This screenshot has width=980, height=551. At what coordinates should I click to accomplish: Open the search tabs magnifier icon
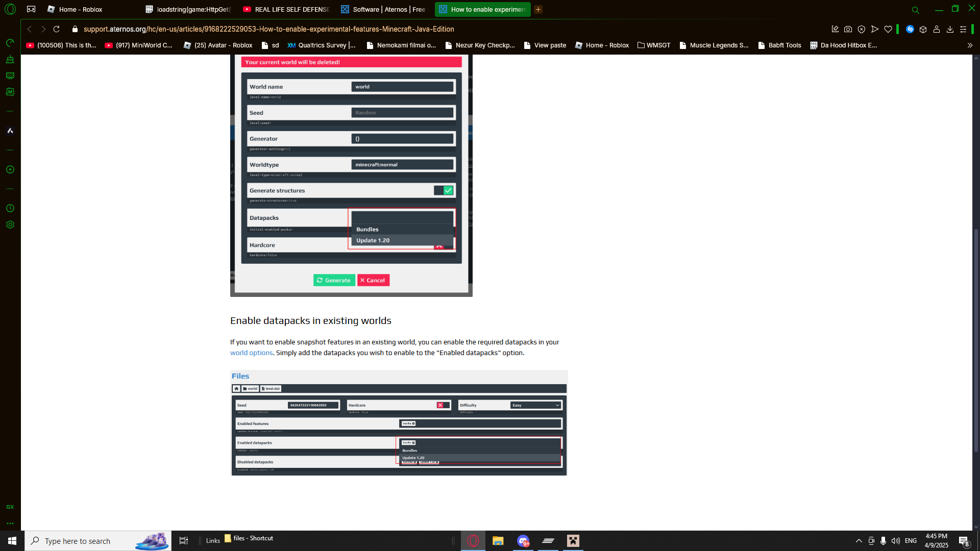click(916, 10)
